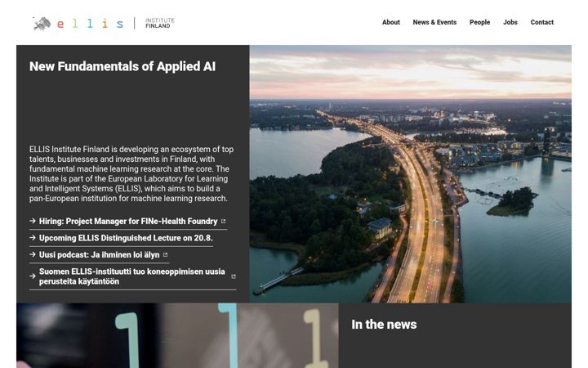Open Suomen ELLIS-instituutti tuo koneoppimisen link
588x368 pixels.
click(x=132, y=276)
